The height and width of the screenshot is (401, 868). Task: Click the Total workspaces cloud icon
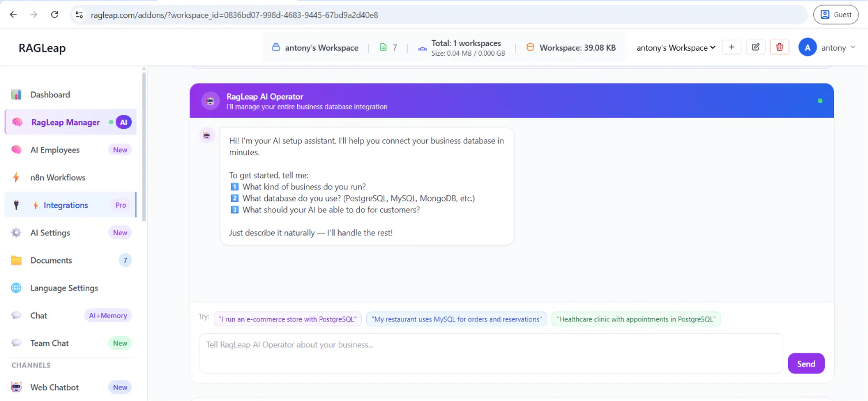(422, 48)
